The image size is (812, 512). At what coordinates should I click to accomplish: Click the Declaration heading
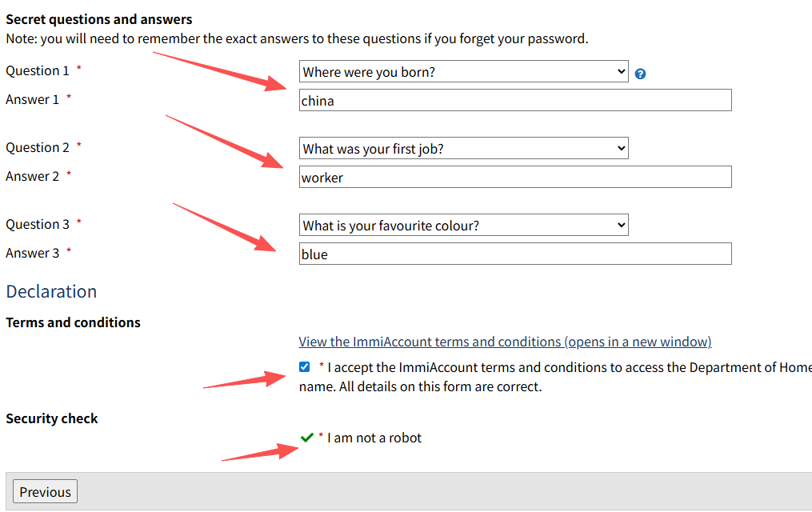coord(51,291)
